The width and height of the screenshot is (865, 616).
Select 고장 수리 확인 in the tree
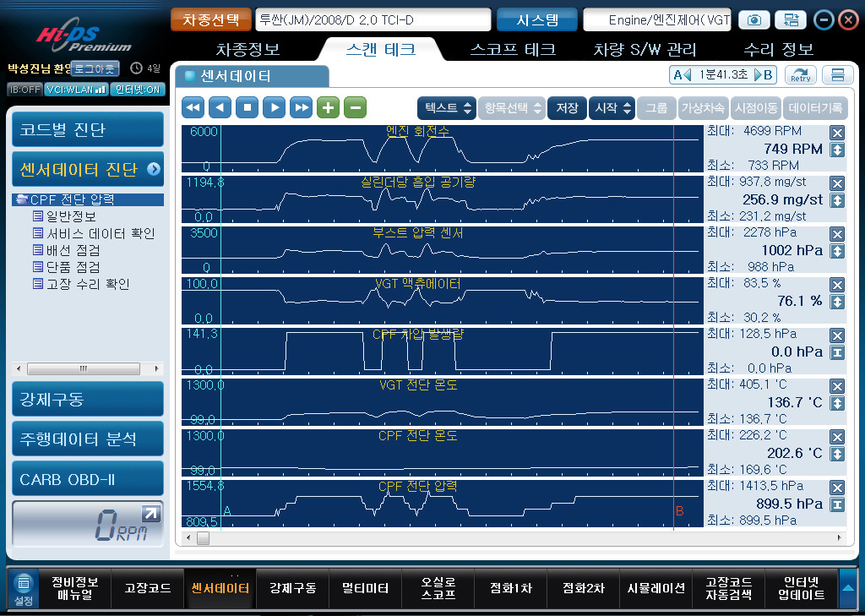[x=88, y=284]
